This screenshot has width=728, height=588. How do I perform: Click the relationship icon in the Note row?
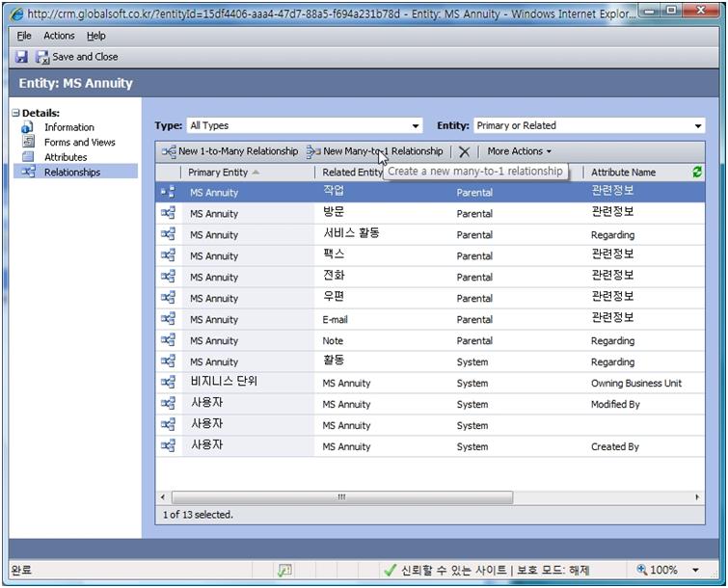pos(168,340)
